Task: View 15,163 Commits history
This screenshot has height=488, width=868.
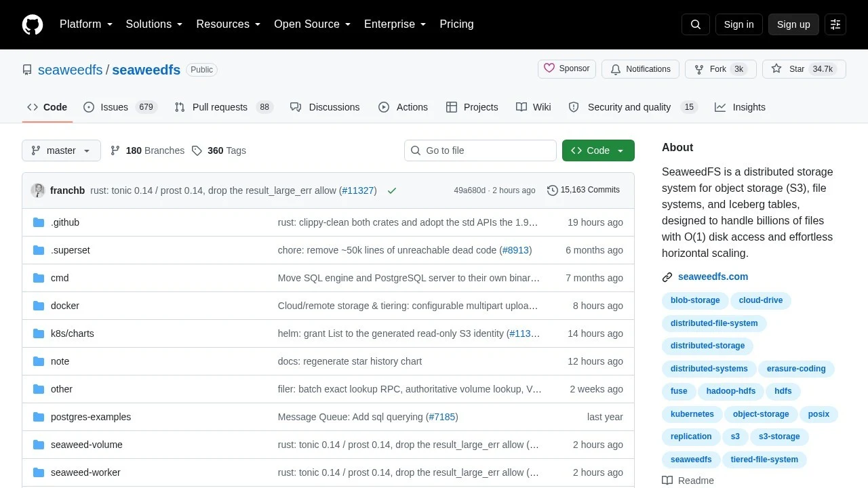Action: pyautogui.click(x=583, y=190)
